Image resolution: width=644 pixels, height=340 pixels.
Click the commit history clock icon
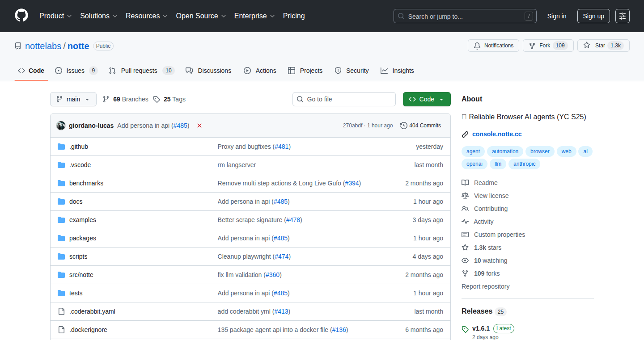(x=404, y=126)
